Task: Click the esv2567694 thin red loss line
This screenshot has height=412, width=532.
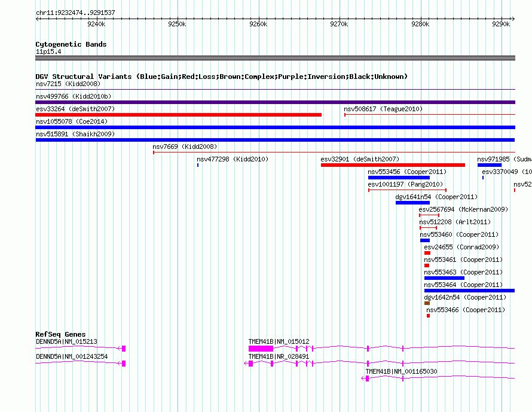Action: coord(429,215)
